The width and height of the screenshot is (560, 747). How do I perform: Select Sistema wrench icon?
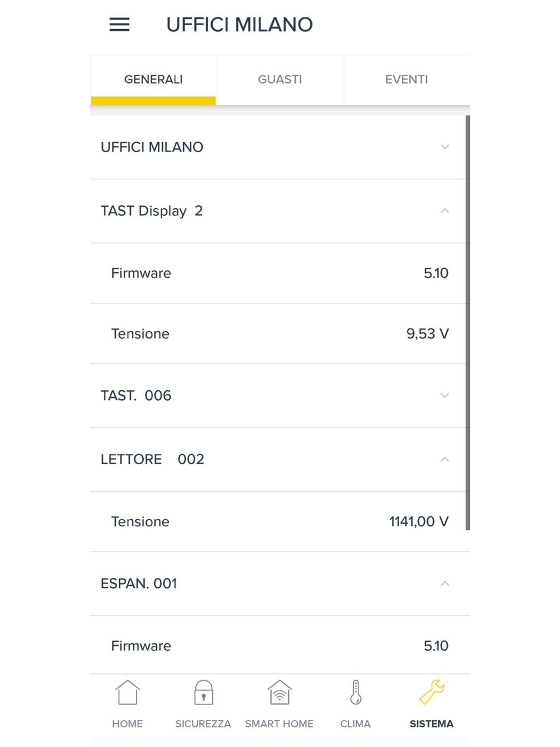coord(432,693)
